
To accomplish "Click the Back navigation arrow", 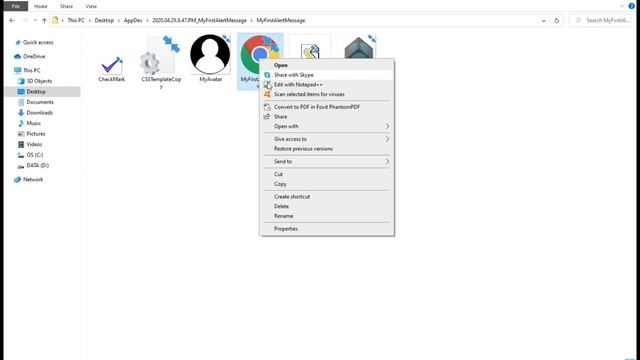I will [x=12, y=20].
